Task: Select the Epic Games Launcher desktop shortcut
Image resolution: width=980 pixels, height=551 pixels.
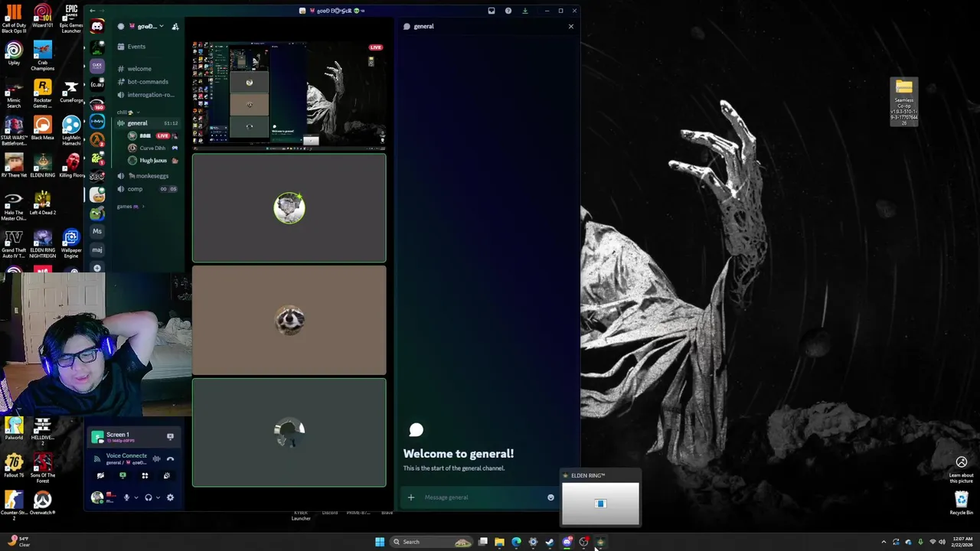Action: [x=71, y=19]
